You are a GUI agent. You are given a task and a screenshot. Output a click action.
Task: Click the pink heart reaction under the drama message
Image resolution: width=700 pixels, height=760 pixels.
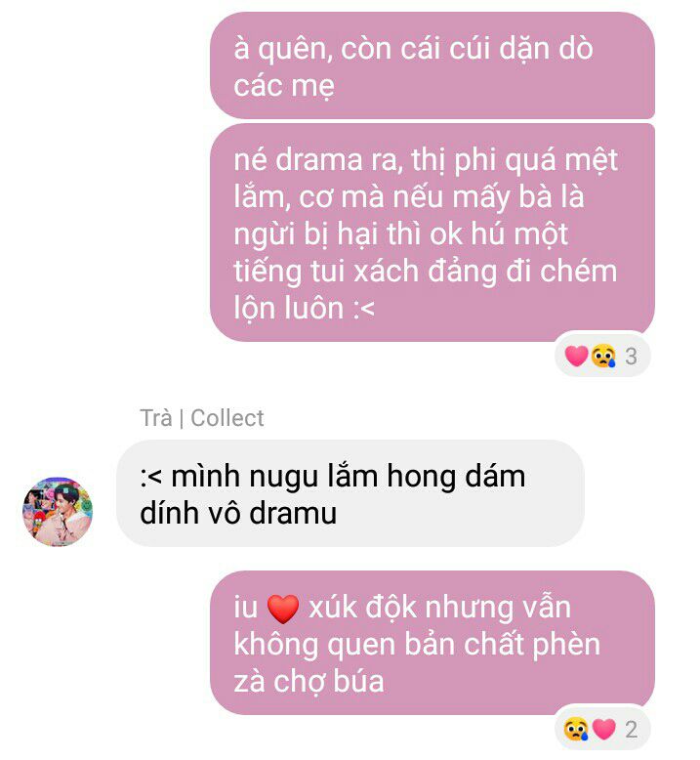click(x=576, y=356)
